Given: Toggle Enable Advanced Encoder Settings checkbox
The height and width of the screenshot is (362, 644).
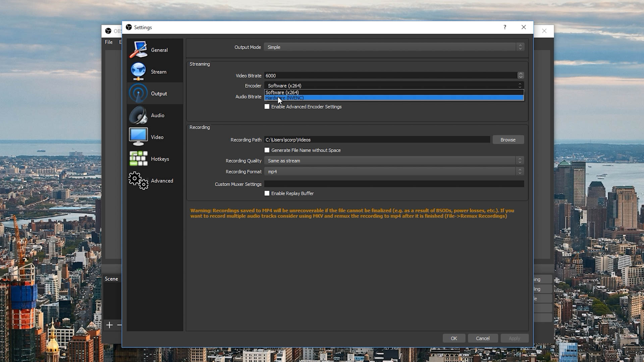Looking at the screenshot, I should 267,107.
